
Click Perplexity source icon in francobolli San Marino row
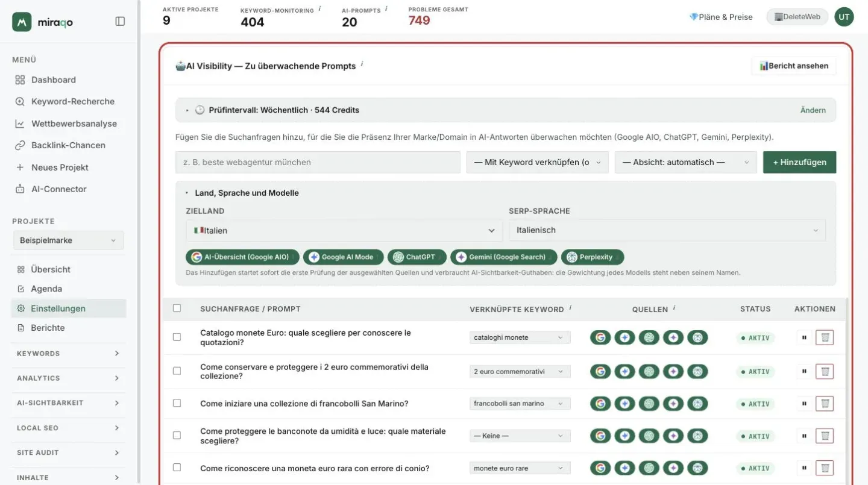click(697, 404)
